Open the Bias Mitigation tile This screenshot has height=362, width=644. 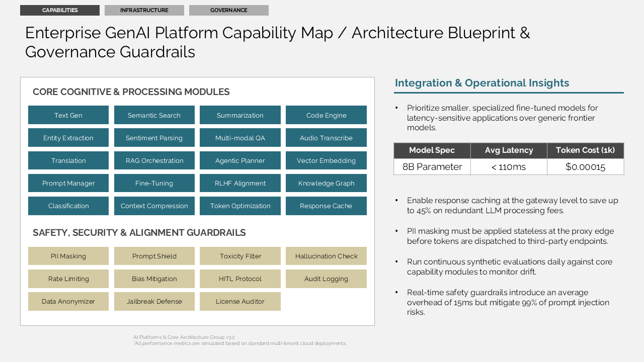(154, 279)
